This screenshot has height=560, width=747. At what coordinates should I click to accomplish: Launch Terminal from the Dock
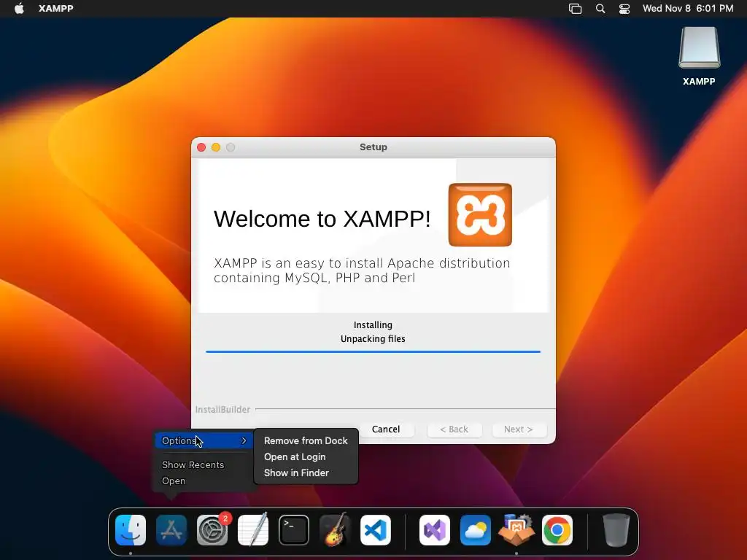pyautogui.click(x=293, y=530)
